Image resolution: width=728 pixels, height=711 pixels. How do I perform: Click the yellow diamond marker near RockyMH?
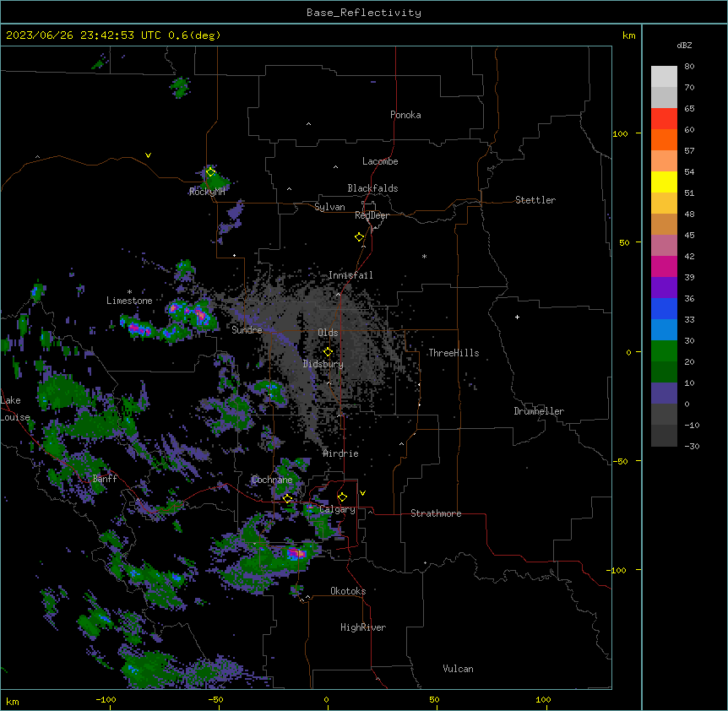(x=210, y=172)
